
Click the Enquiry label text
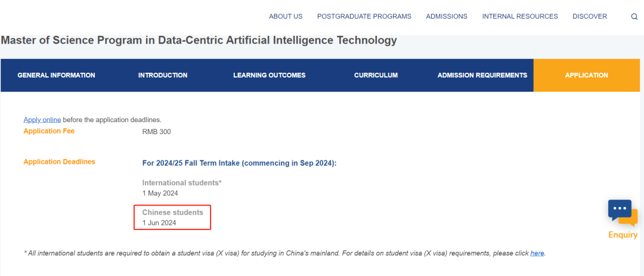pos(623,235)
